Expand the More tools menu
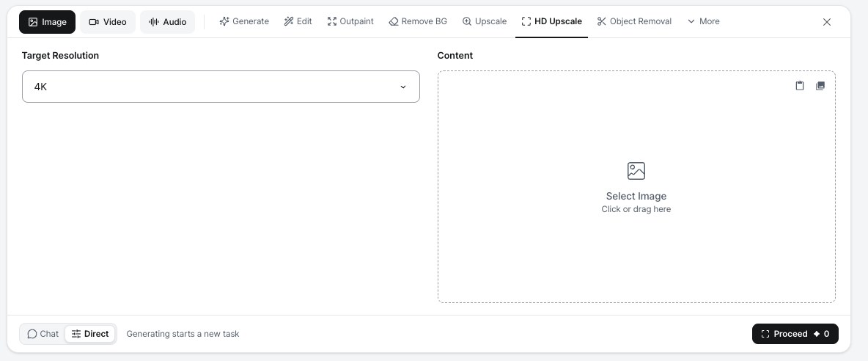Screen dimensions: 868x361 (703, 21)
